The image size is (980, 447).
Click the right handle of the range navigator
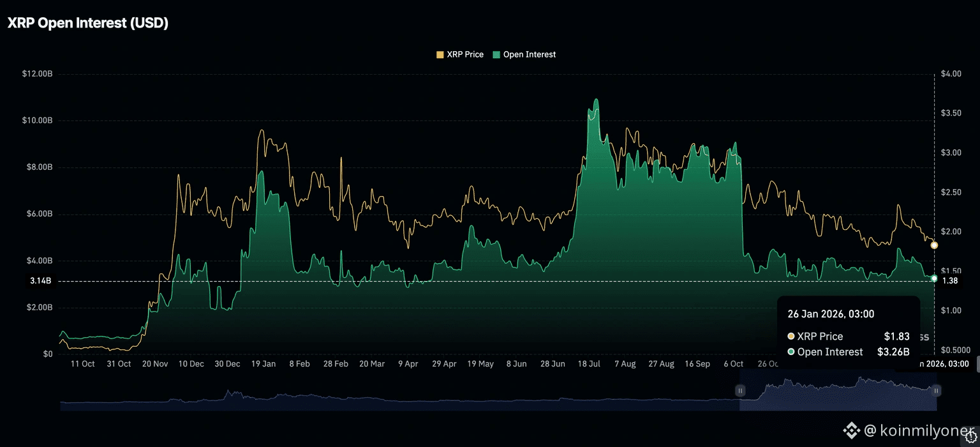coord(936,390)
